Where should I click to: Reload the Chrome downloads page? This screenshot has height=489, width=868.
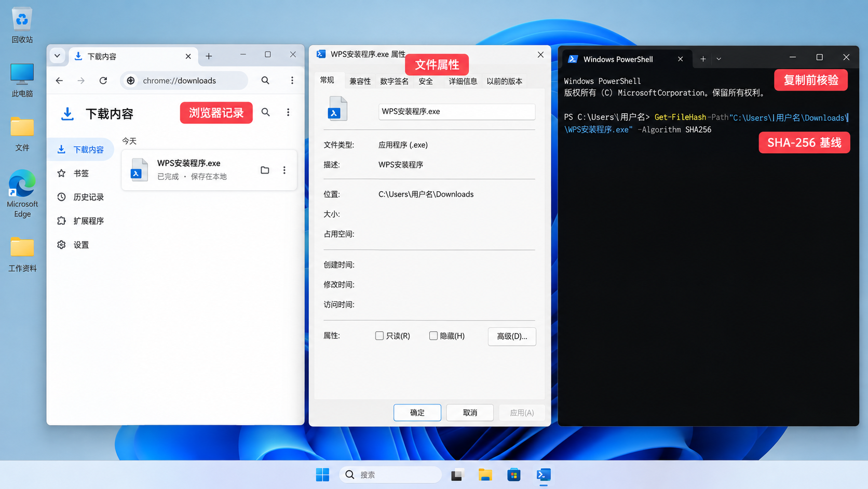pos(103,81)
